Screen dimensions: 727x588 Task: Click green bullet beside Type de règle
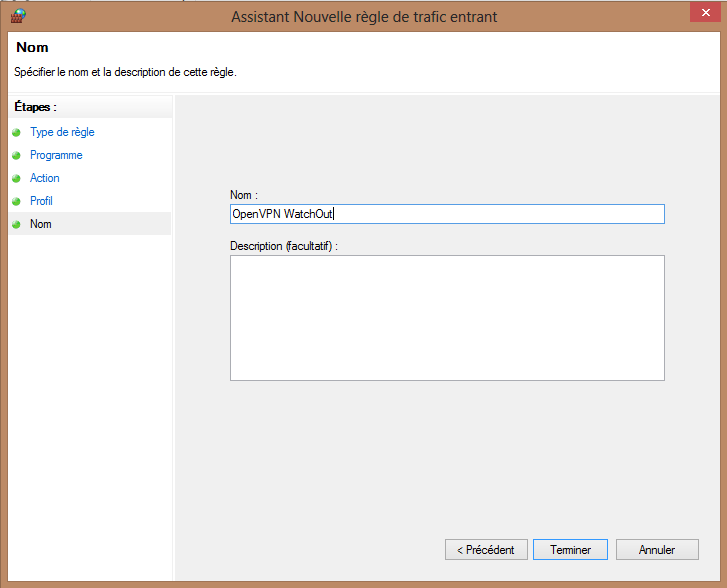(x=16, y=133)
